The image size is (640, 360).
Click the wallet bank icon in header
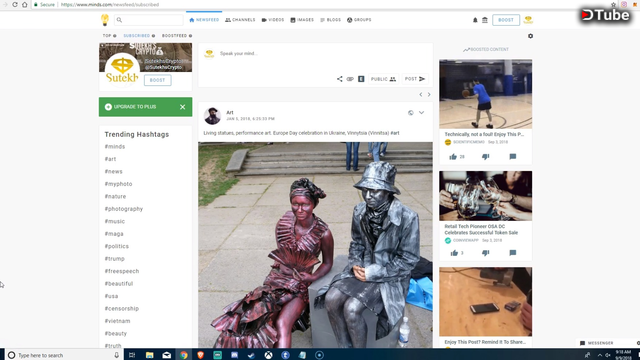[x=485, y=20]
